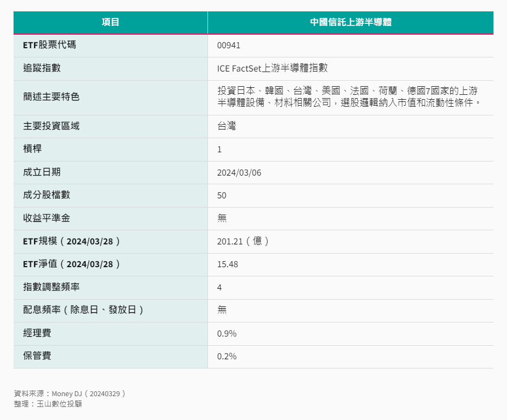The width and height of the screenshot is (507, 420).
Task: Select the ETF規模（2024/03/28）row label
Action: 71,241
